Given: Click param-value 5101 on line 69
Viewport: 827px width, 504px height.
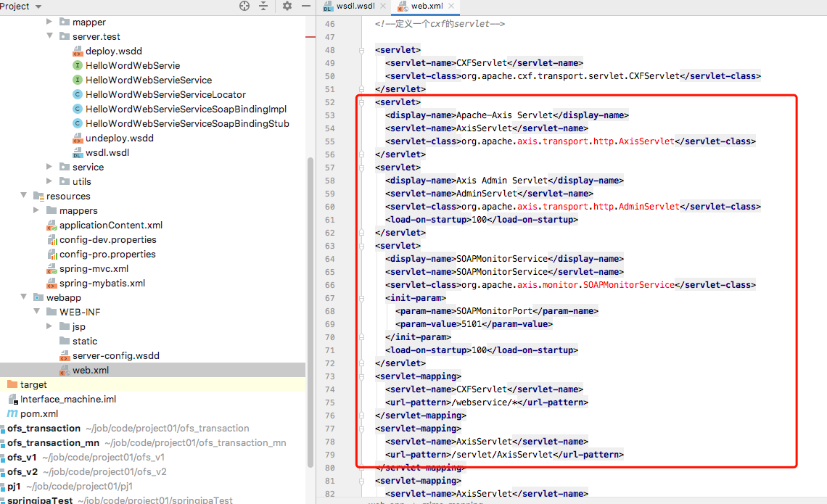Looking at the screenshot, I should coord(472,324).
